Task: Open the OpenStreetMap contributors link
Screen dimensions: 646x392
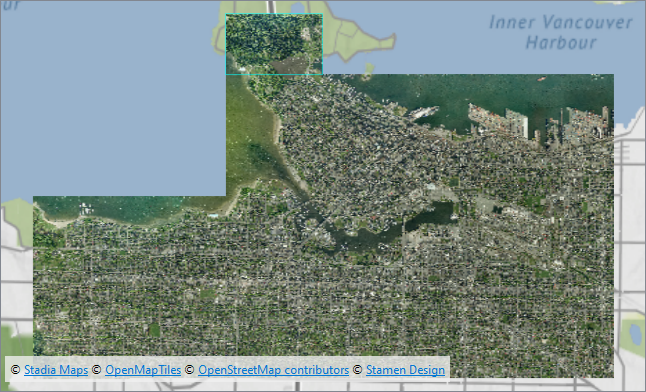Action: coord(274,370)
